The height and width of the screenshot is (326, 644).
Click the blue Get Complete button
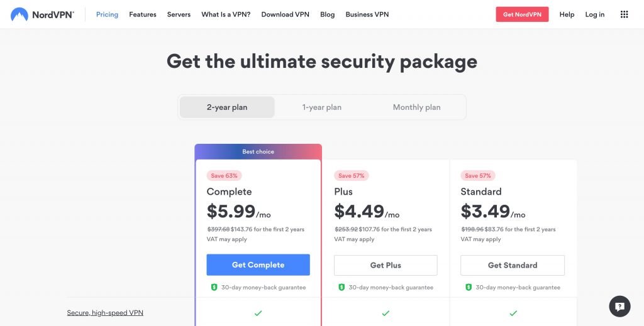click(x=258, y=265)
